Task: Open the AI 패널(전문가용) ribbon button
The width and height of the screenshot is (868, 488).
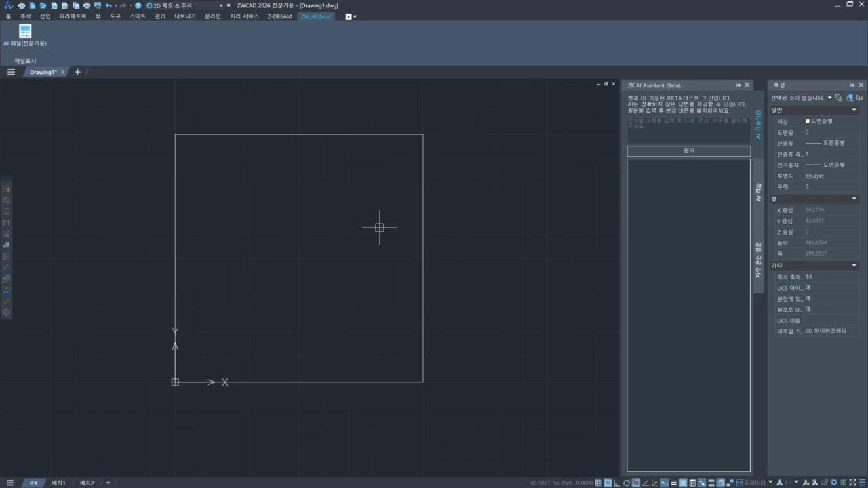Action: [25, 35]
